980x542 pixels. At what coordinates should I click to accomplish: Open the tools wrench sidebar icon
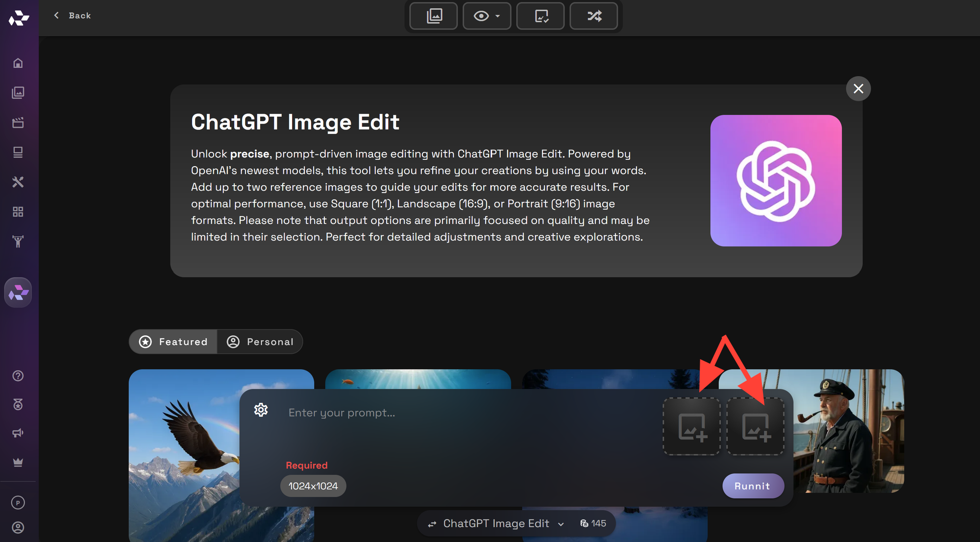pos(18,182)
